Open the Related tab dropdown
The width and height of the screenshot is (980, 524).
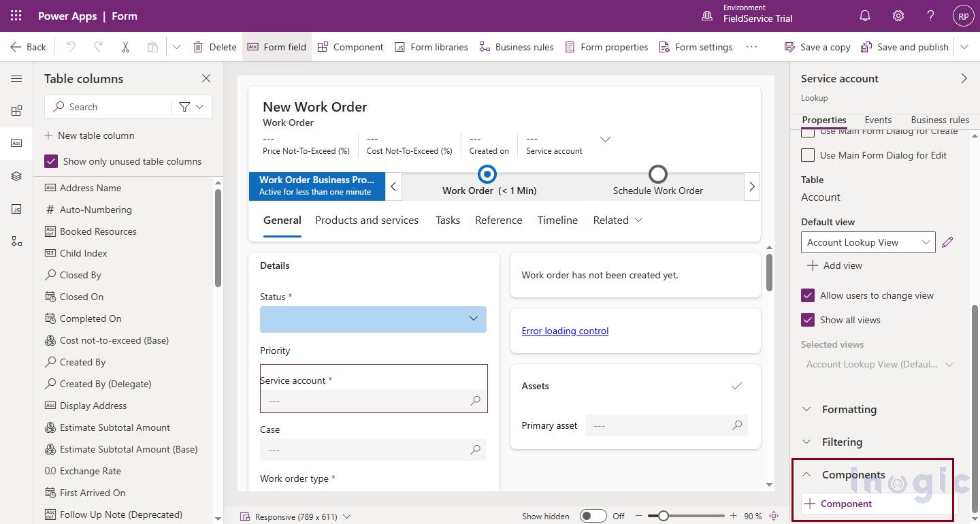click(617, 220)
